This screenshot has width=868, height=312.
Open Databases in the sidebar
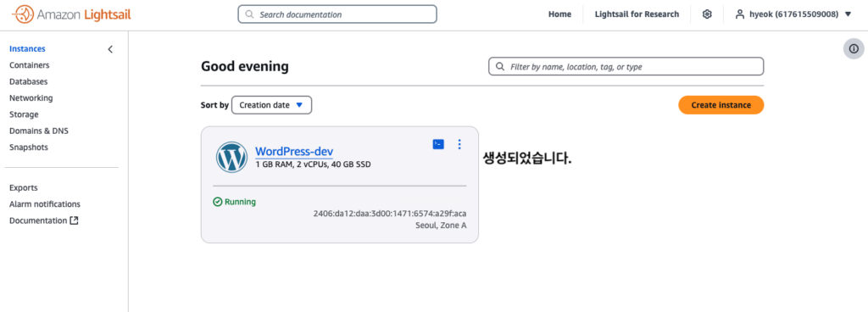pyautogui.click(x=28, y=82)
